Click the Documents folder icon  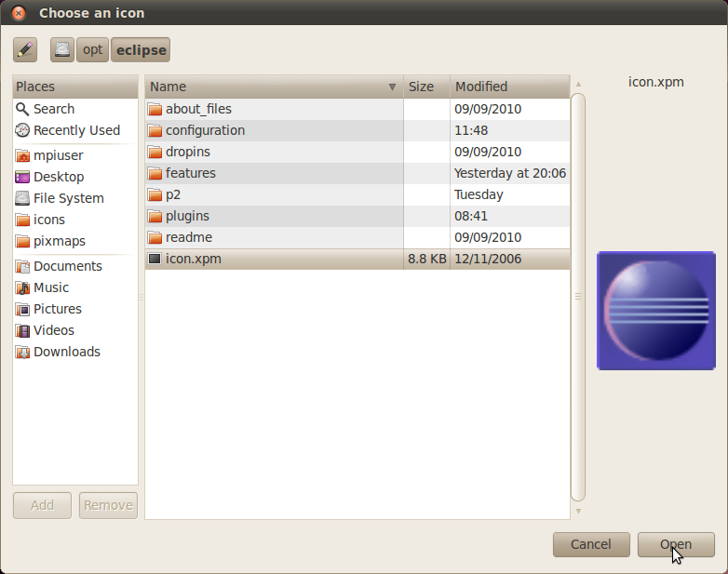point(22,266)
